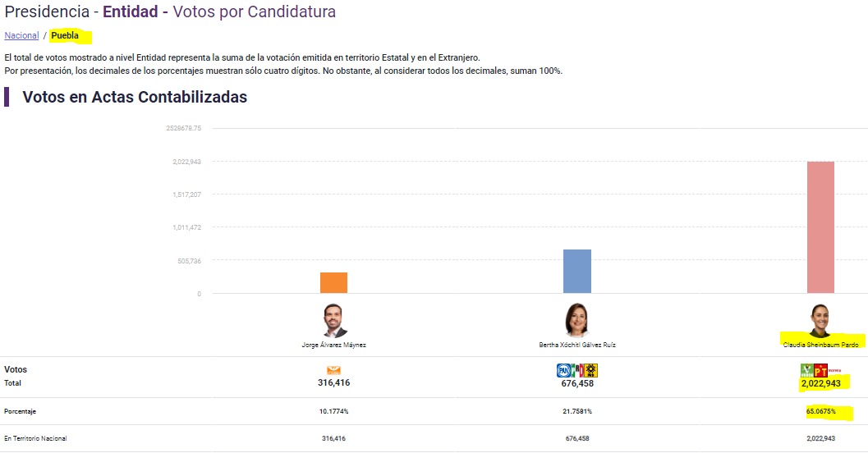Select the highlighted 65.0675% percentage
868x453 pixels.
click(821, 411)
